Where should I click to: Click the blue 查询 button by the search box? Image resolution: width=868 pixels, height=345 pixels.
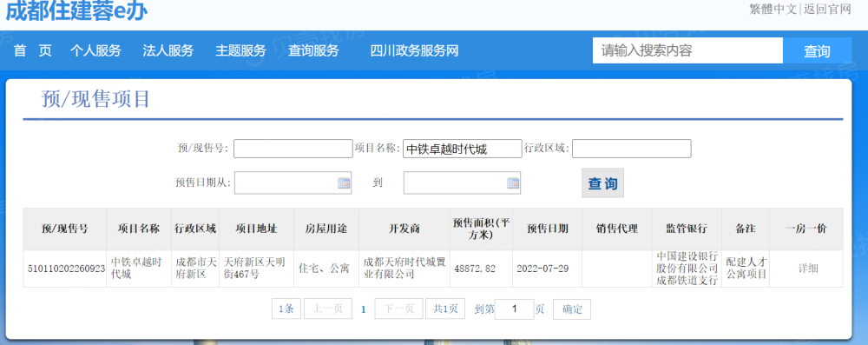(x=817, y=50)
